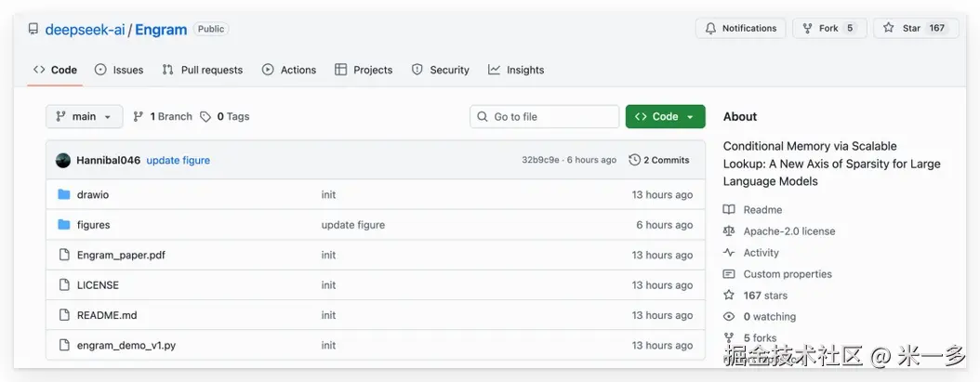Open the LICENSE file
The height and width of the screenshot is (382, 980).
tap(98, 285)
